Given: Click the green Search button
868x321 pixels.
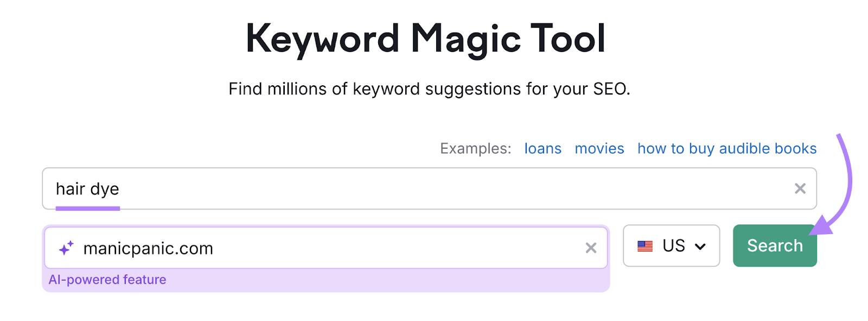Looking at the screenshot, I should pos(774,246).
